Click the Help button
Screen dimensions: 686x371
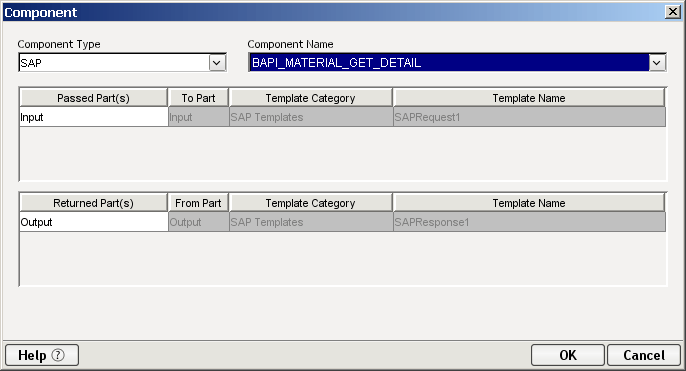tap(42, 355)
